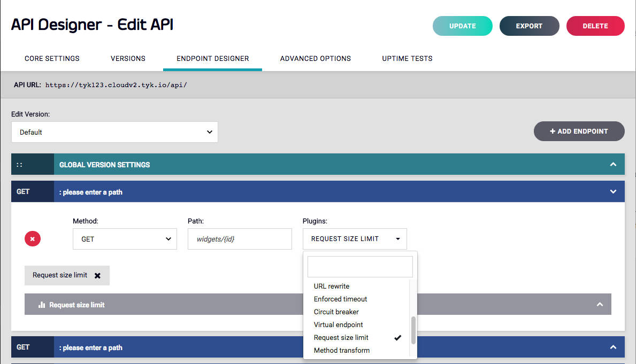Open the Method dropdown showing GET
The width and height of the screenshot is (636, 364).
click(125, 239)
